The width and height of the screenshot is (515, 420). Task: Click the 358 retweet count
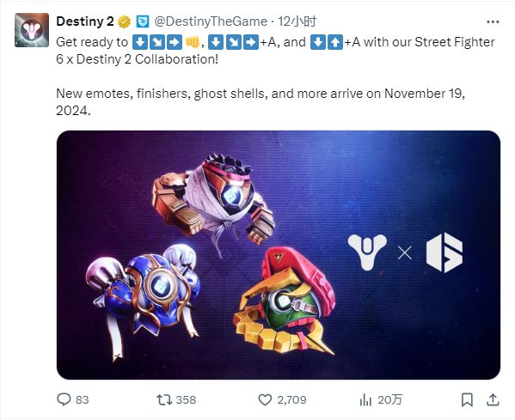(186, 399)
